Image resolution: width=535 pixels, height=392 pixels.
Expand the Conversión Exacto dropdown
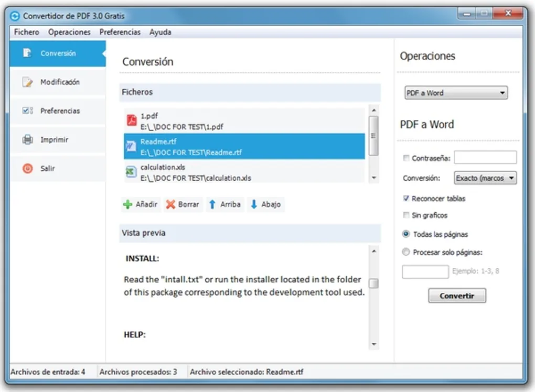[485, 178]
